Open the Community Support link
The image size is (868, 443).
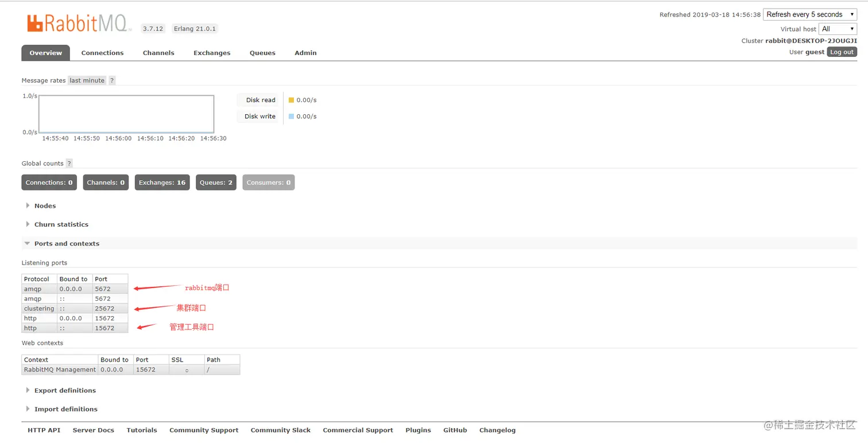tap(204, 430)
